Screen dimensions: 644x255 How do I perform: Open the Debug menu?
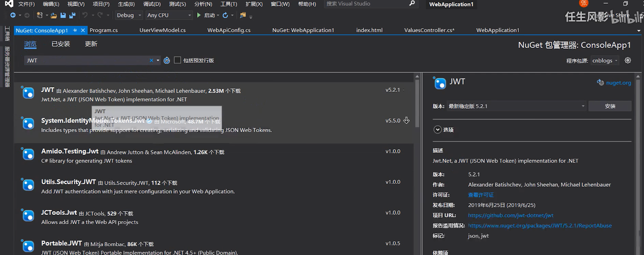point(152,4)
